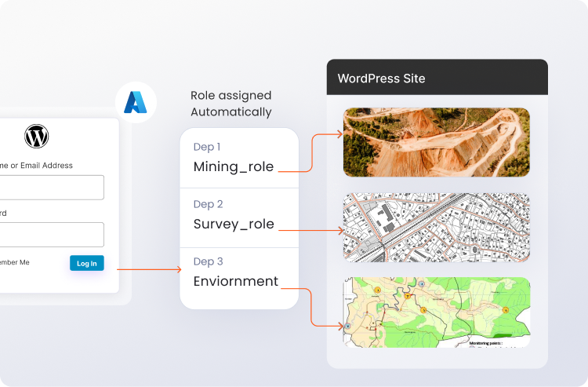Open the black-and-white survey map thumbnail
This screenshot has height=387, width=588.
437,228
